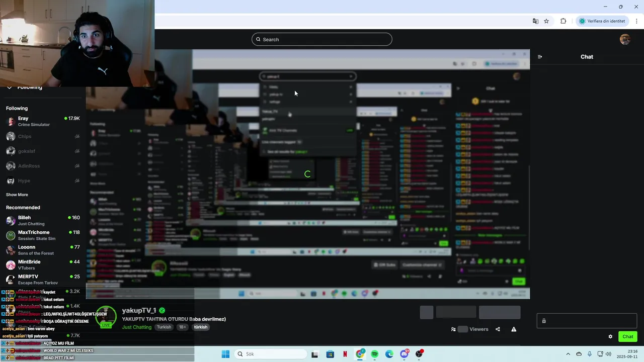Report stream with warning triangle icon
Screen dimensions: 644x362
514,329
